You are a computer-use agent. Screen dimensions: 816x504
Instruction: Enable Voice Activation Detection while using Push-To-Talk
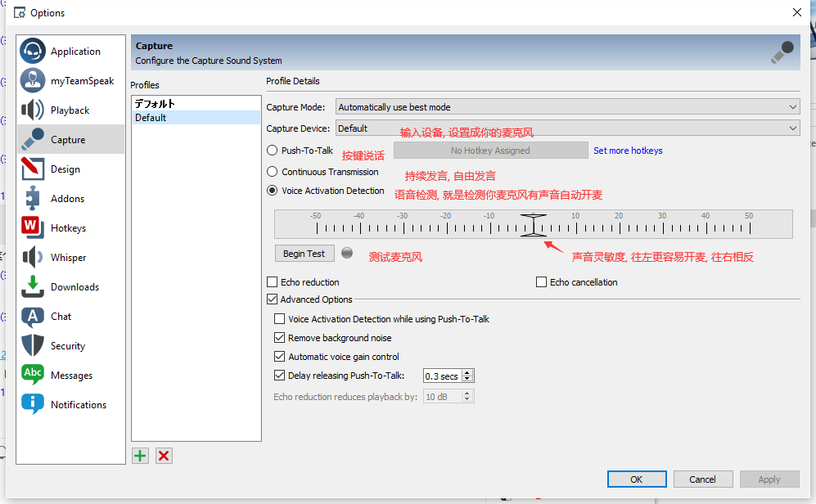point(279,319)
